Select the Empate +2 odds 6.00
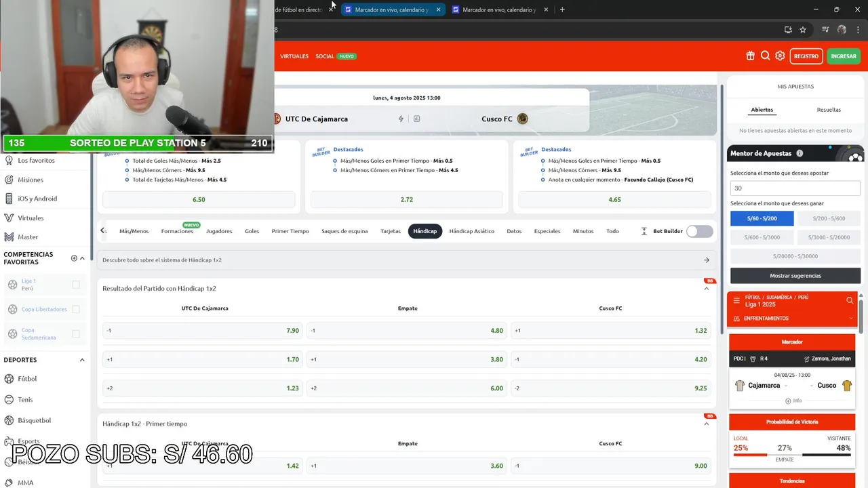Screen dimensions: 868x488 point(406,388)
